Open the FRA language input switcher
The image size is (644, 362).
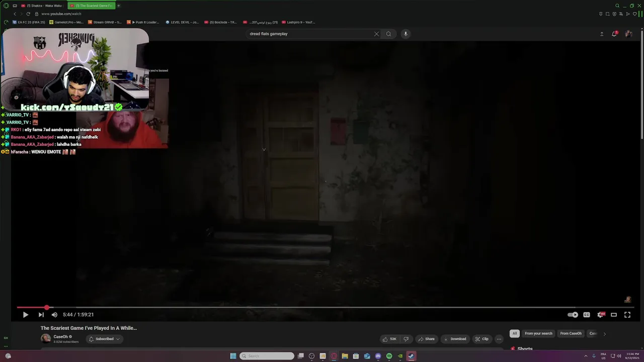click(x=603, y=356)
